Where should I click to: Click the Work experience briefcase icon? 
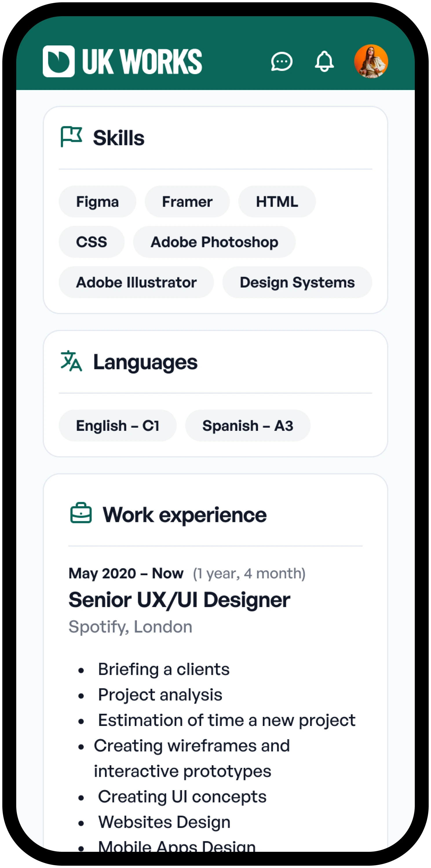81,513
